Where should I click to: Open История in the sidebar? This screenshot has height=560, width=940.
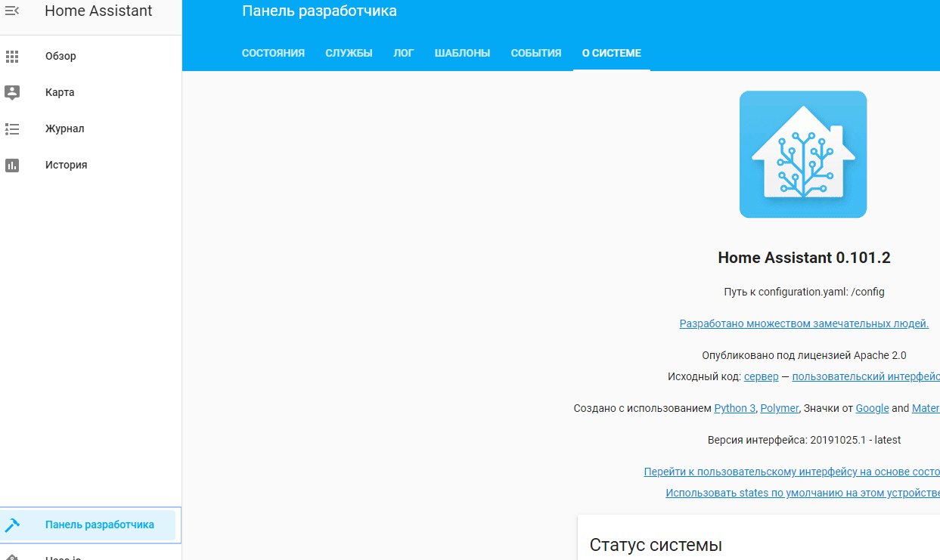coord(91,165)
